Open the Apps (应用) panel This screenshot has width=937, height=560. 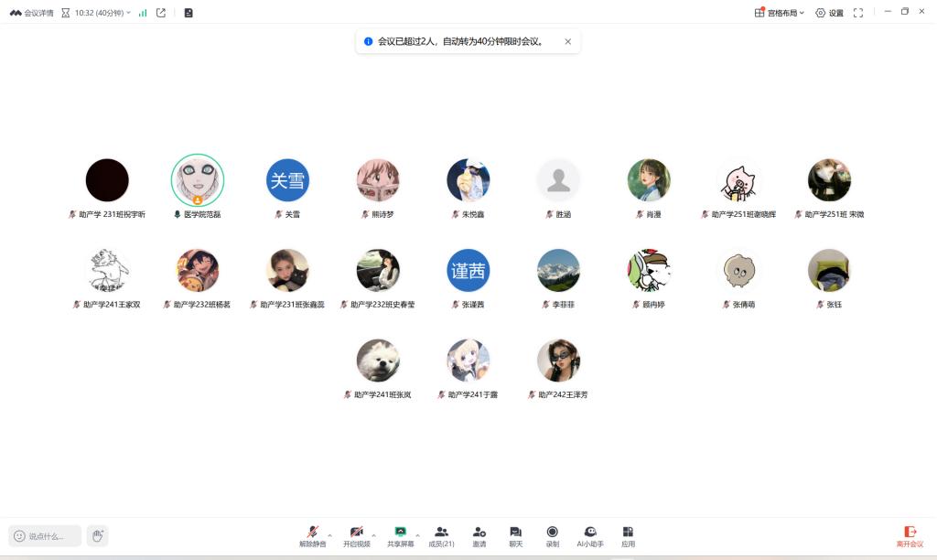pyautogui.click(x=628, y=535)
